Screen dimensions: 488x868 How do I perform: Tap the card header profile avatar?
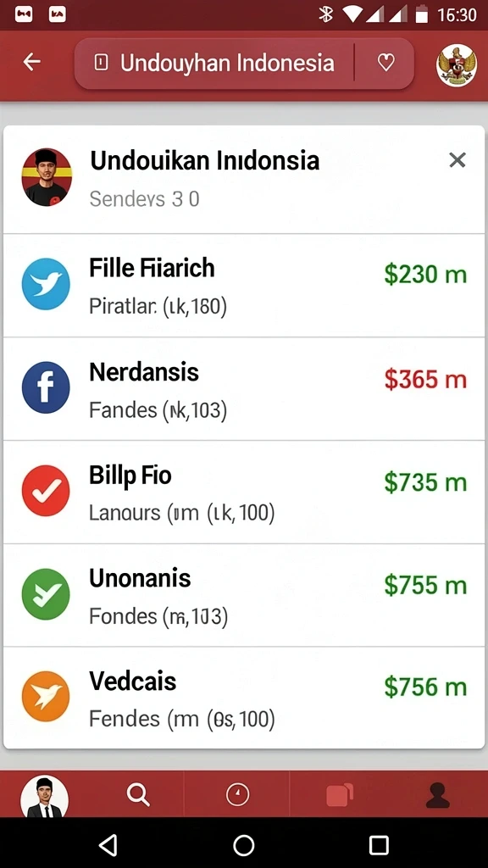[47, 177]
